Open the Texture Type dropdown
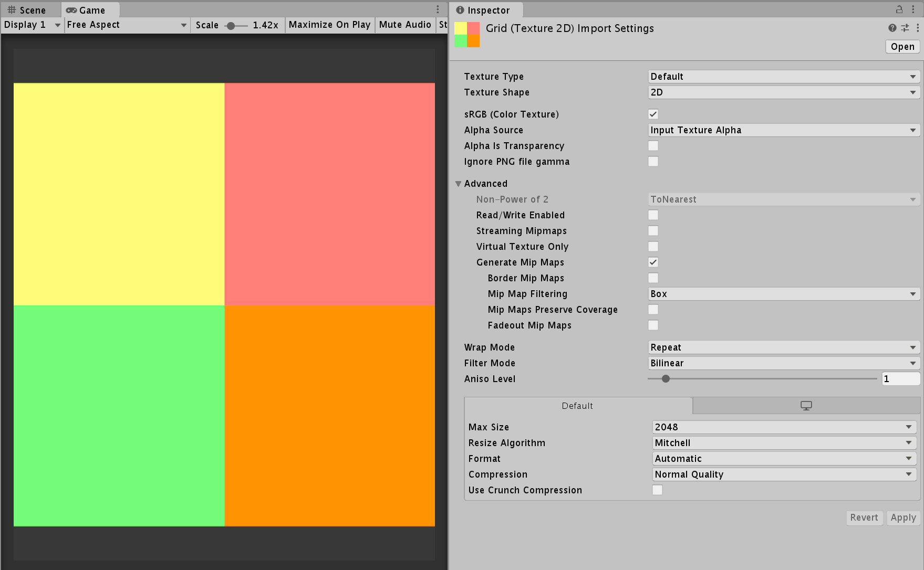This screenshot has width=924, height=570. pos(784,77)
